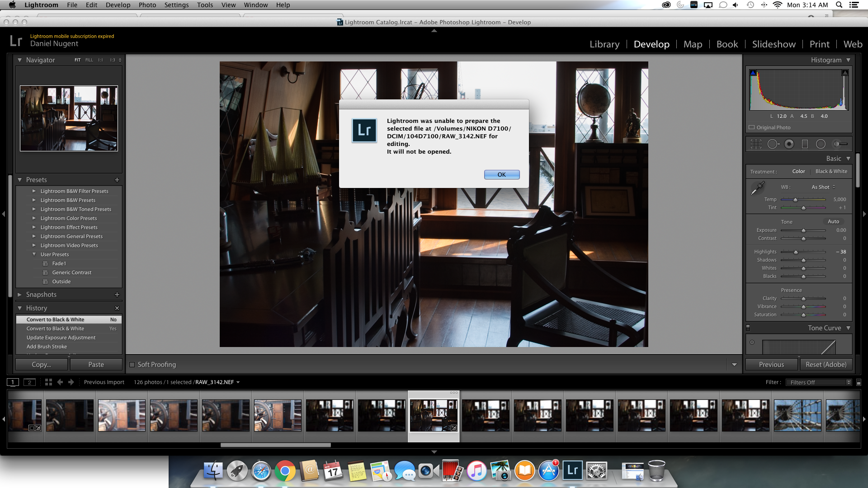Open Finder from the dock
The height and width of the screenshot is (488, 868).
tap(213, 471)
